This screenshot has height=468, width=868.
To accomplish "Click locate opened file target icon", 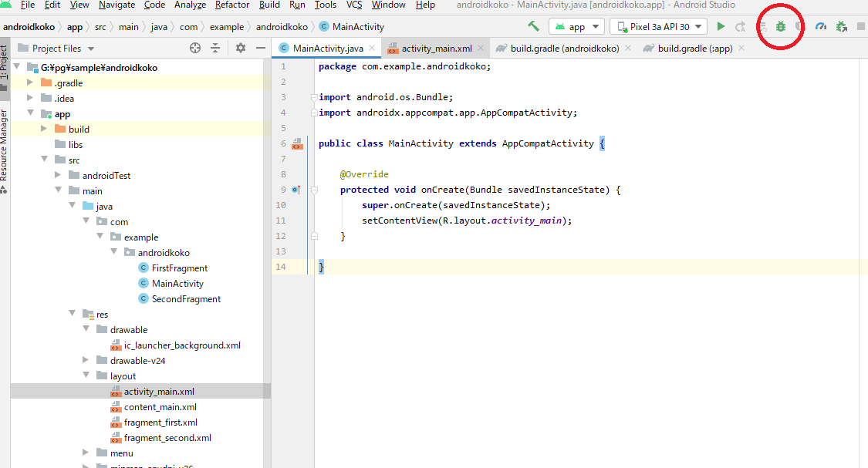I will [x=195, y=48].
